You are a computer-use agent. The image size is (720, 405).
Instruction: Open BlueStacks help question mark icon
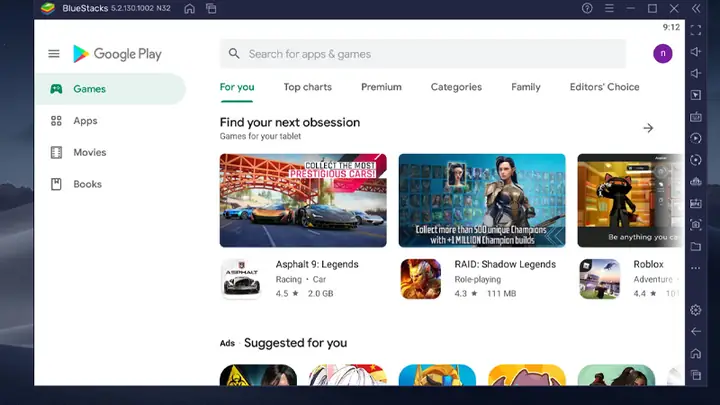click(587, 8)
